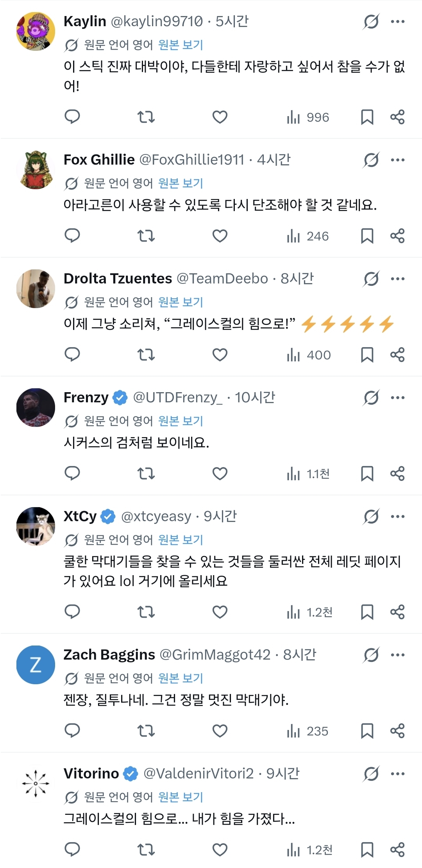Open Drolta Tzuentes' profile name

(118, 279)
